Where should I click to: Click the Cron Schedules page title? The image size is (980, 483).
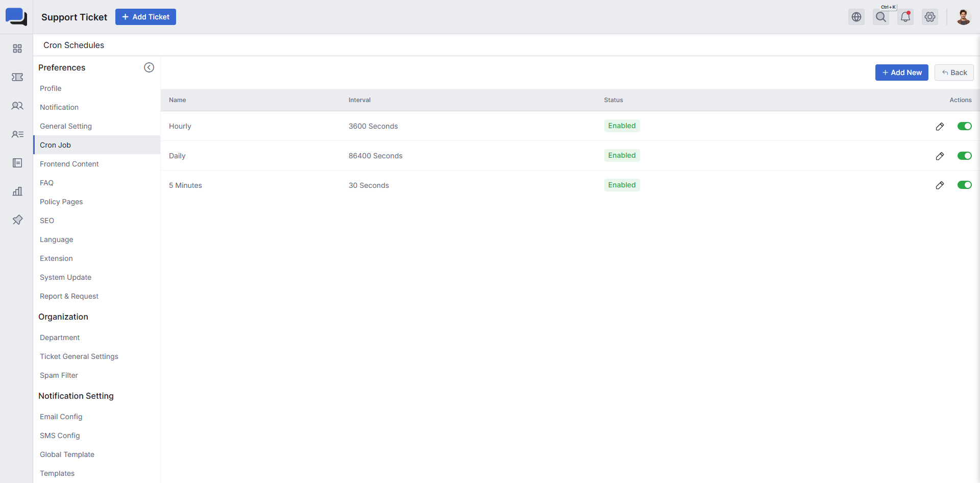point(73,45)
